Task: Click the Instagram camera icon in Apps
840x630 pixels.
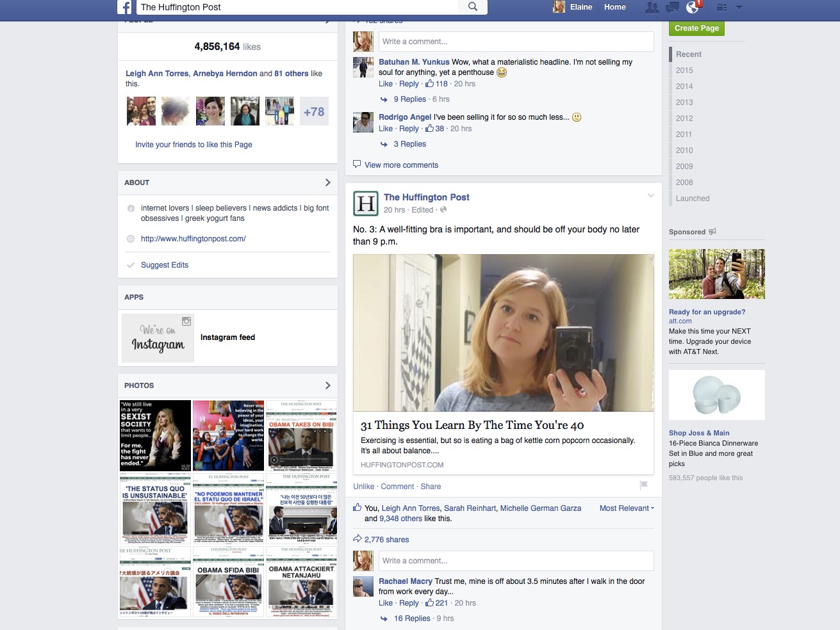Action: pyautogui.click(x=186, y=321)
